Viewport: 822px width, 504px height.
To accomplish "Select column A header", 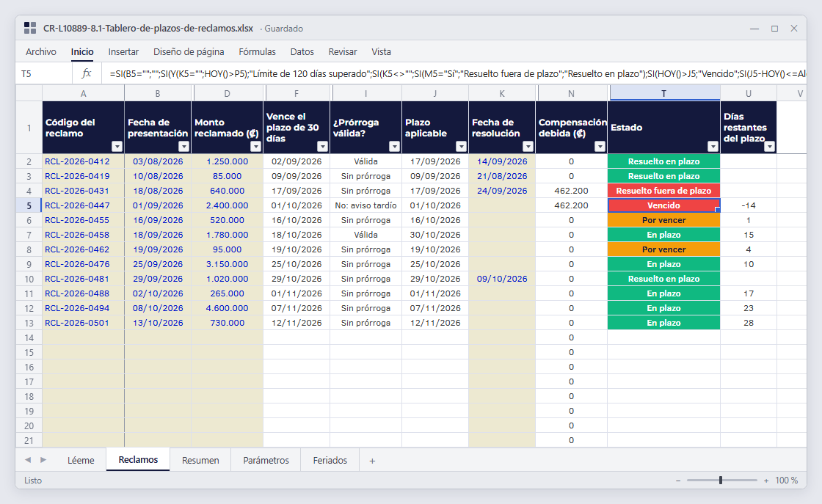I will [84, 93].
